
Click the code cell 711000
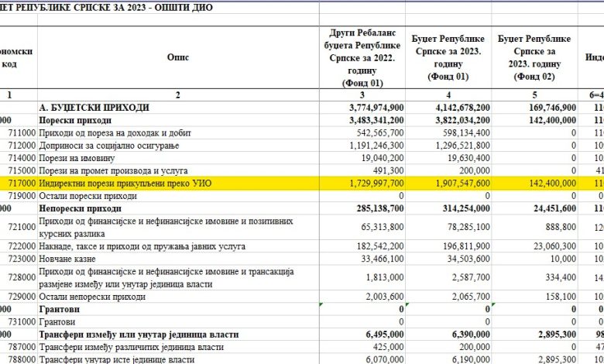pyautogui.click(x=22, y=133)
